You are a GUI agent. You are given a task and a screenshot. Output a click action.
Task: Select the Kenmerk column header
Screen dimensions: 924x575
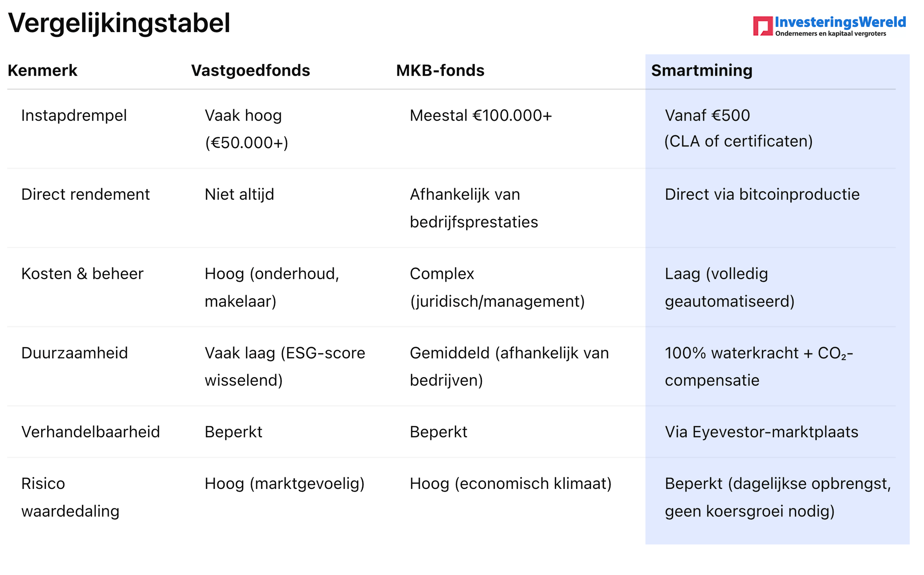(x=42, y=71)
